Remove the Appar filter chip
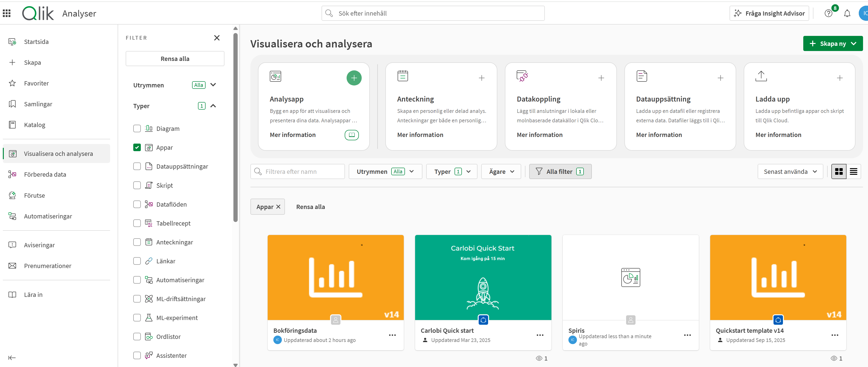 click(278, 207)
